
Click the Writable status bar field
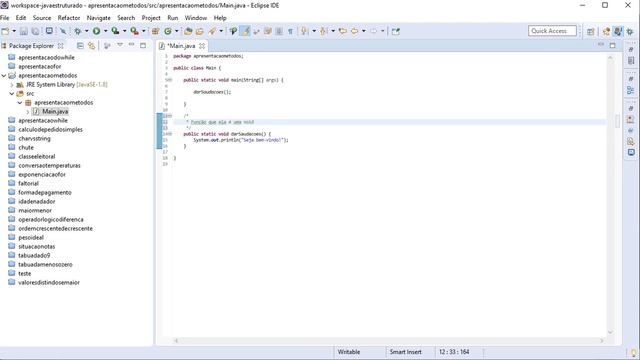pos(349,352)
